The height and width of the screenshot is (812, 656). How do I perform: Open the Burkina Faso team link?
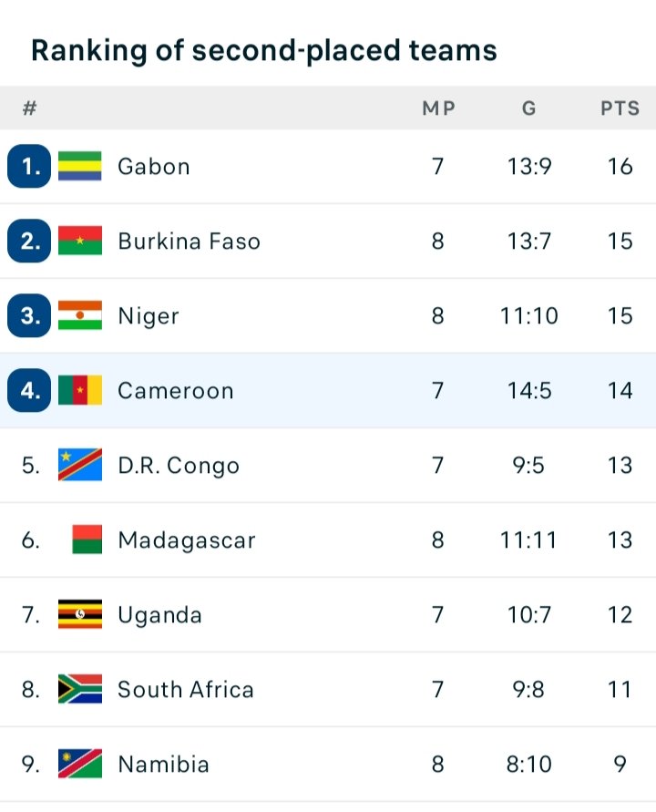(189, 242)
